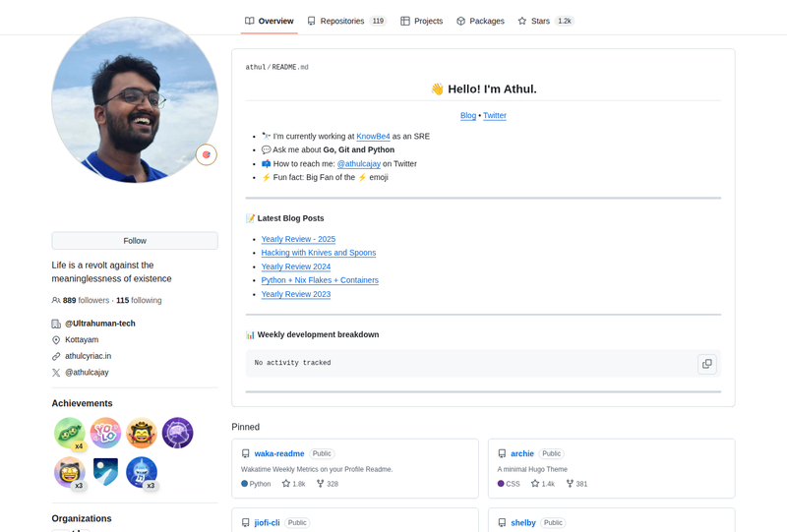Click the star icon in Stars tab
Viewport: 787px width, 532px height.
(522, 21)
